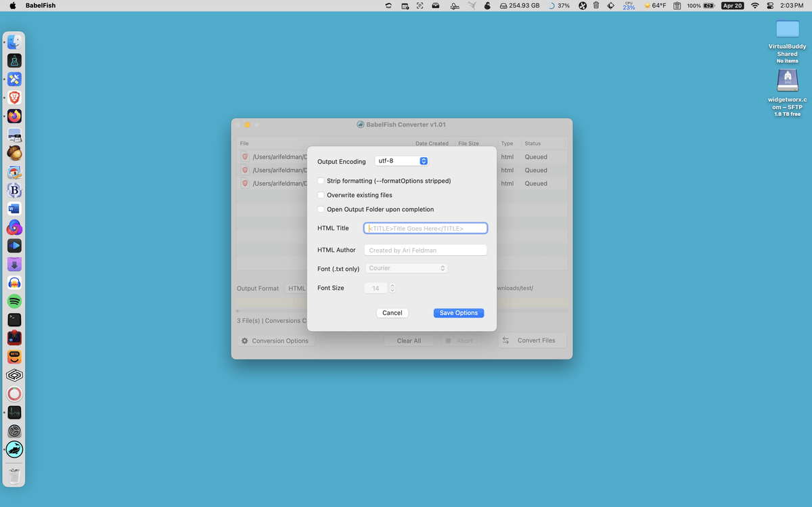Open the Output Encoding utf-8 dropdown
Viewport: 812px width, 507px height.
pos(401,161)
